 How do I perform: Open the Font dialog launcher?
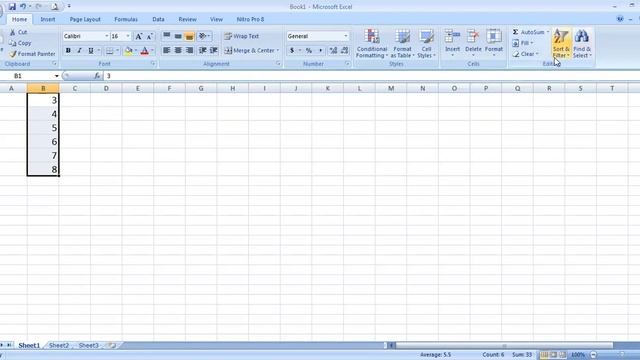click(x=153, y=64)
